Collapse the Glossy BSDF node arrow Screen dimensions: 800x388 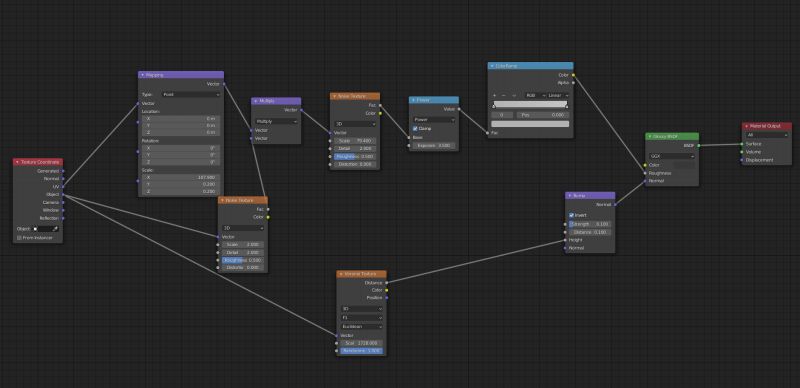pyautogui.click(x=649, y=137)
